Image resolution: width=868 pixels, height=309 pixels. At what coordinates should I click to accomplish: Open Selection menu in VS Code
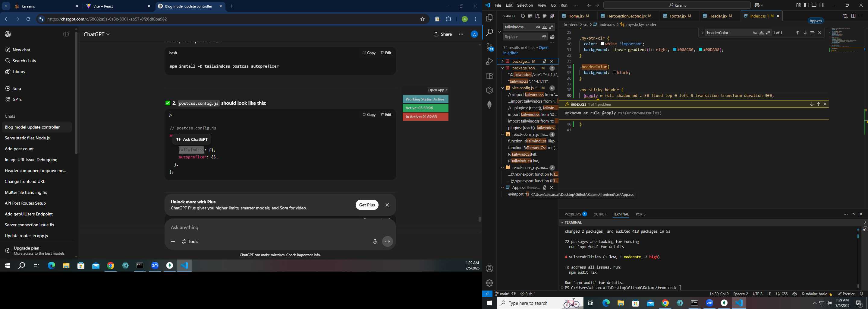point(525,5)
